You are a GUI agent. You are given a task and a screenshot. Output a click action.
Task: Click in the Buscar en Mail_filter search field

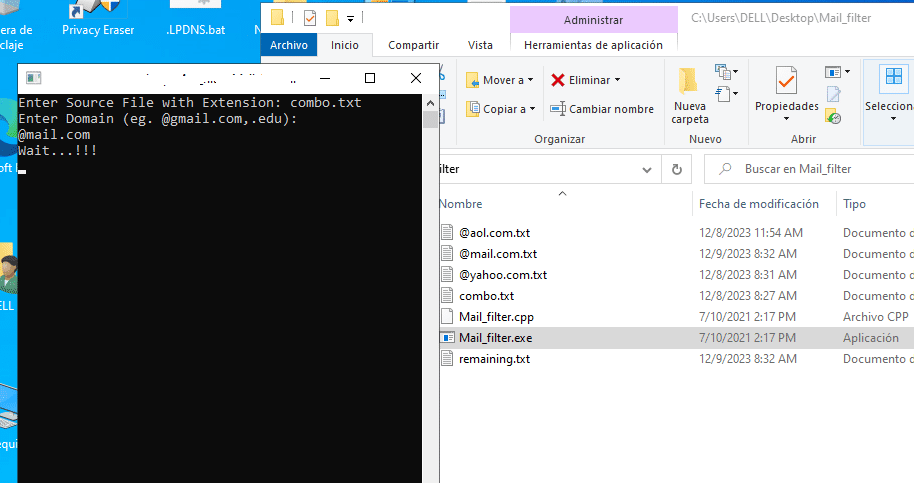pos(809,169)
